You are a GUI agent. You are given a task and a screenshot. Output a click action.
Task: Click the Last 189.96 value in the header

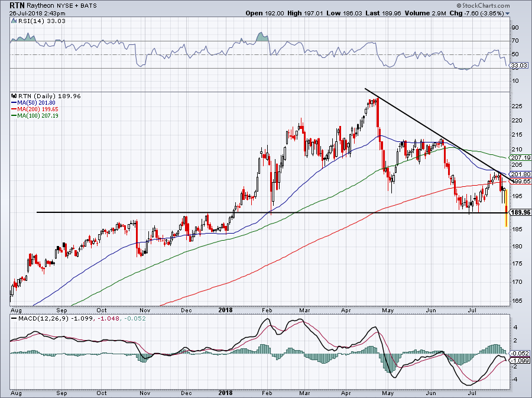384,13
